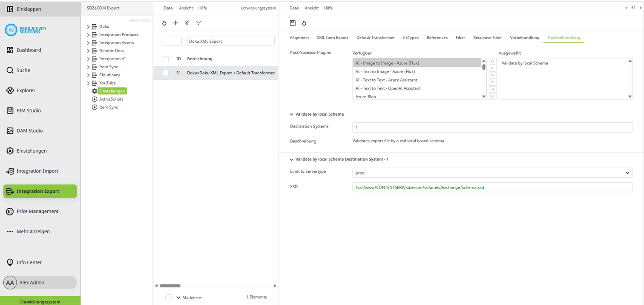Select the Doku>Doku XML Export entry
Screen dimensions: 644x305
230,73
